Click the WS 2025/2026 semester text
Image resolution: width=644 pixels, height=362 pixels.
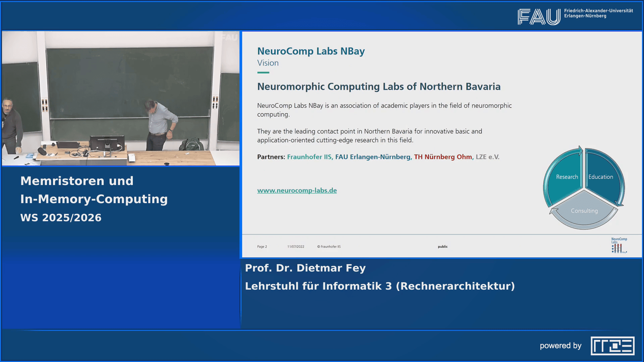61,218
